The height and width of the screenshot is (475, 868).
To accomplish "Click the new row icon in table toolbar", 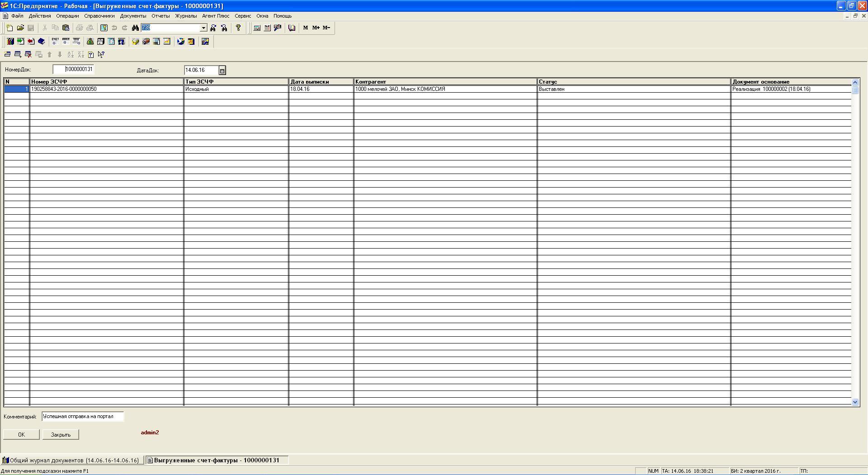I will point(7,55).
